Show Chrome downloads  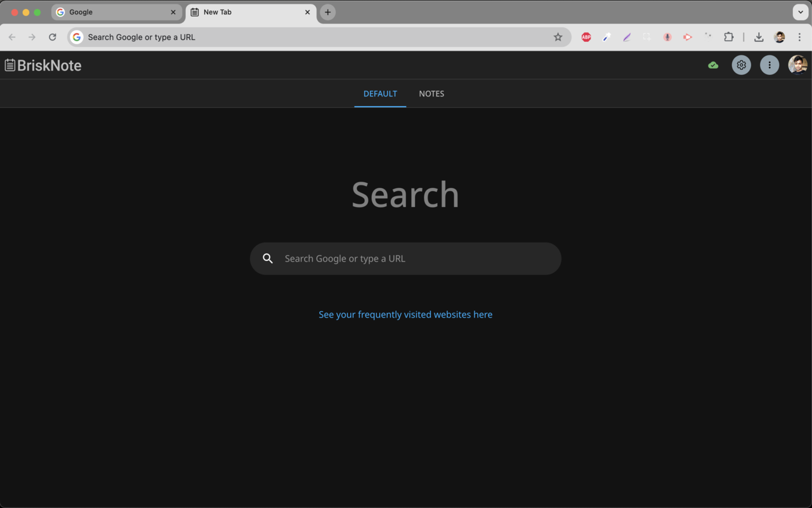759,37
